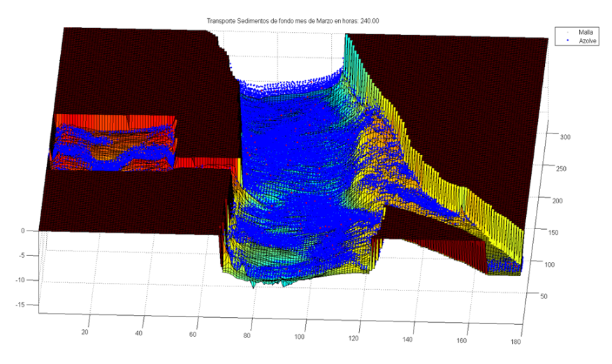Click the x-axis tick label 60

(193, 335)
